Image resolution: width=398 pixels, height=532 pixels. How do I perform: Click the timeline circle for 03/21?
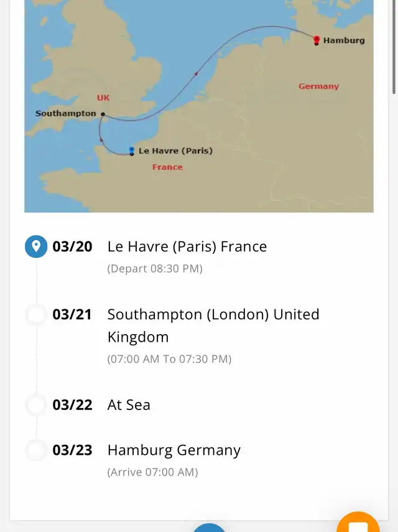click(x=36, y=315)
